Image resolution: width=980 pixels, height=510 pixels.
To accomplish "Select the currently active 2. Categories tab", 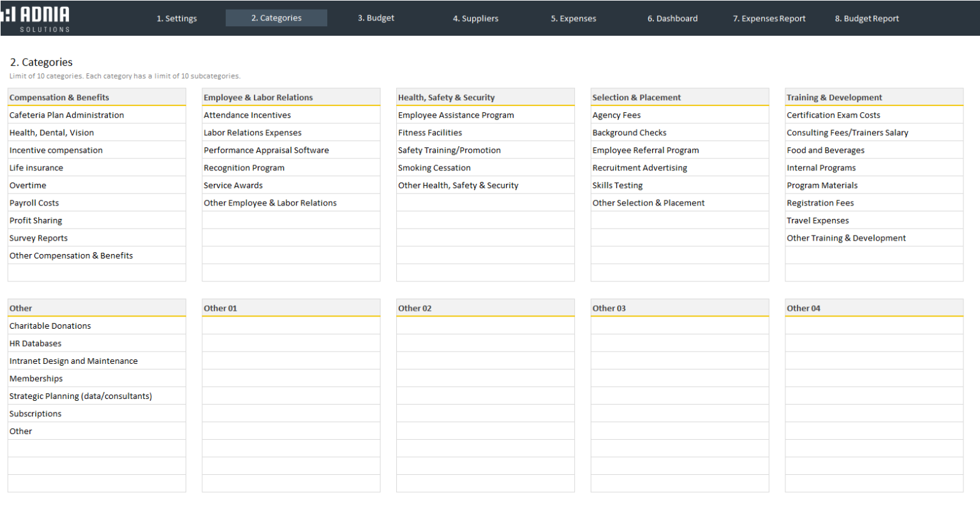I will pos(276,18).
